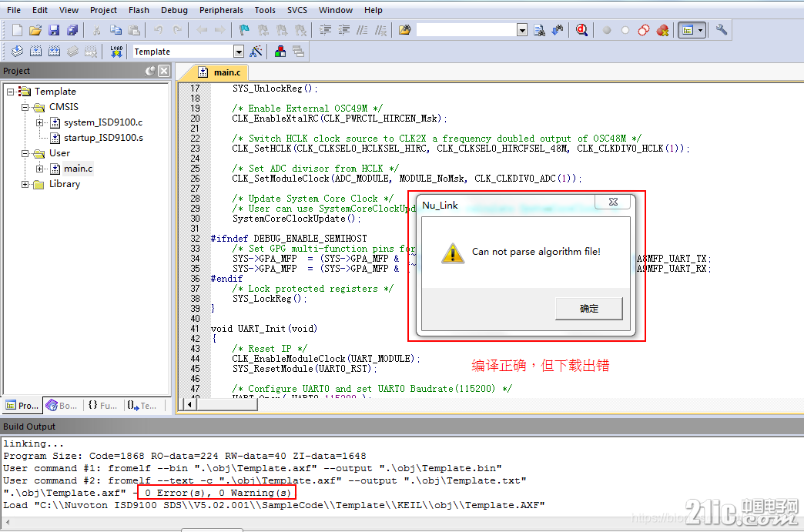The image size is (804, 532).
Task: Start the debug session with the red 'd' icon
Action: (x=581, y=30)
